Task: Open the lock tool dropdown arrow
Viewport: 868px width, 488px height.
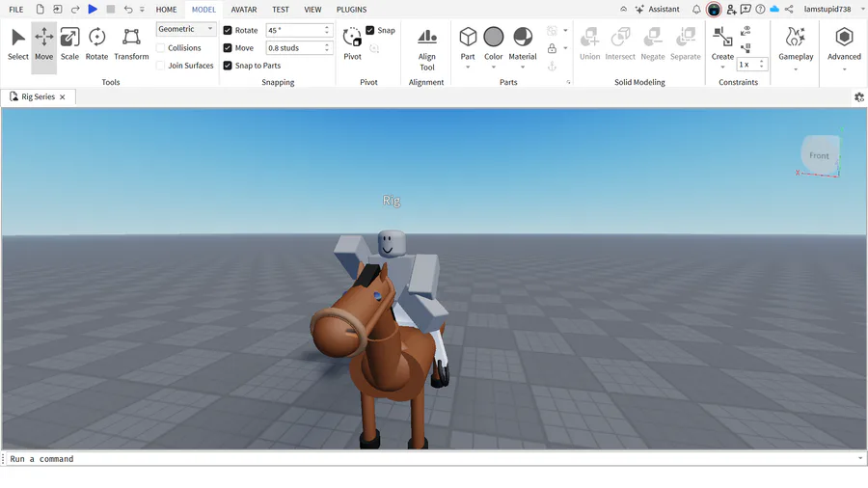Action: tap(565, 48)
